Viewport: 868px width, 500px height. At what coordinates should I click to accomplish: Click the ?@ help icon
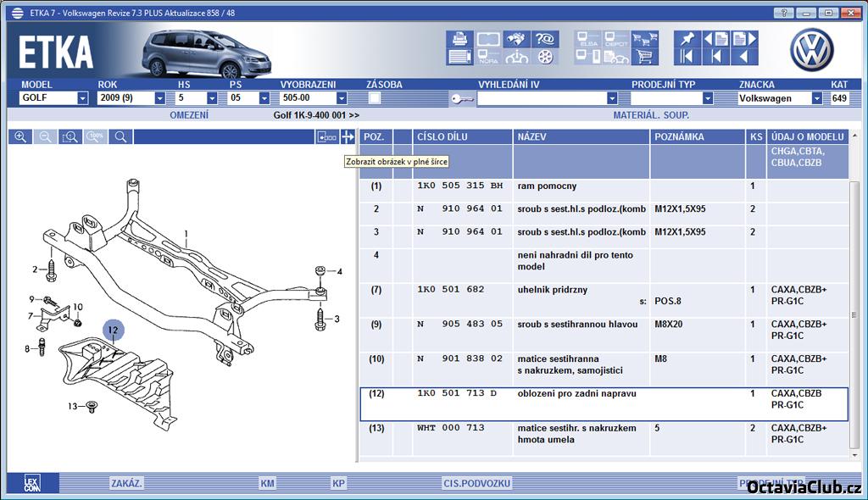tap(545, 39)
